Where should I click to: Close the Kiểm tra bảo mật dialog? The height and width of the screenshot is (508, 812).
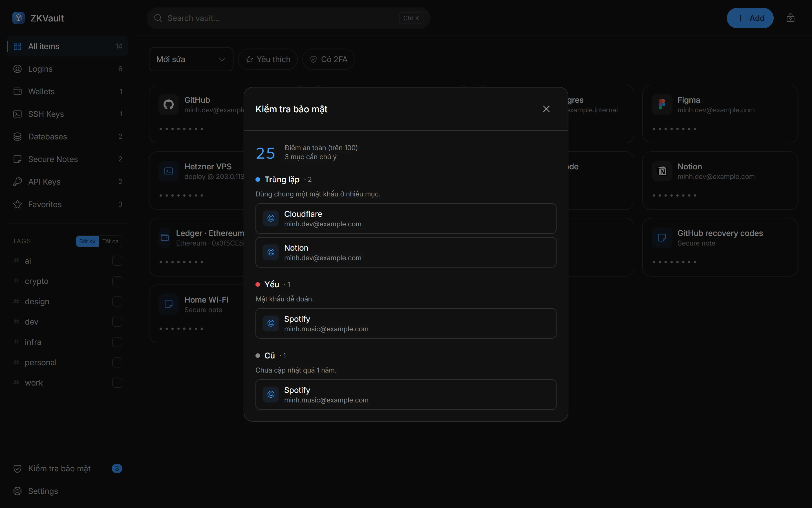(546, 109)
